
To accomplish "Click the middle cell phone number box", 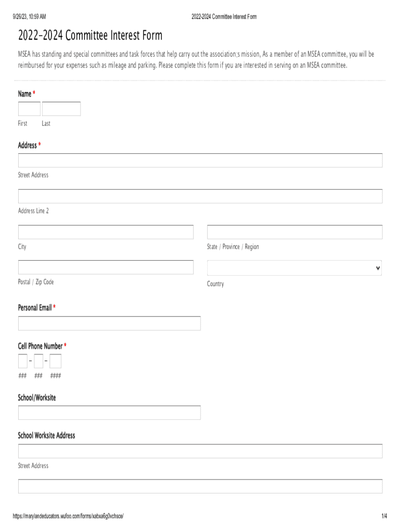I will pyautogui.click(x=39, y=361).
